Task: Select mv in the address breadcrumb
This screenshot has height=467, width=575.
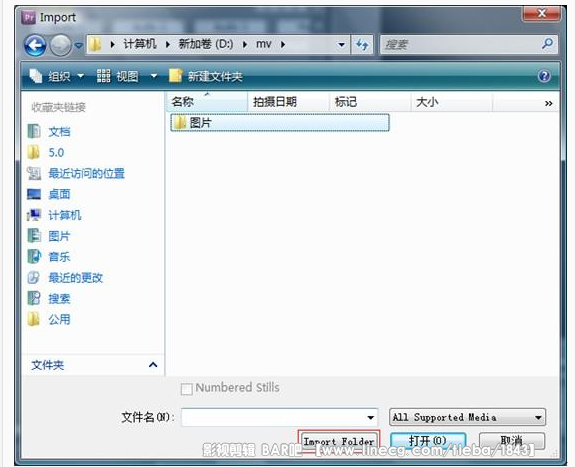Action: pyautogui.click(x=264, y=44)
